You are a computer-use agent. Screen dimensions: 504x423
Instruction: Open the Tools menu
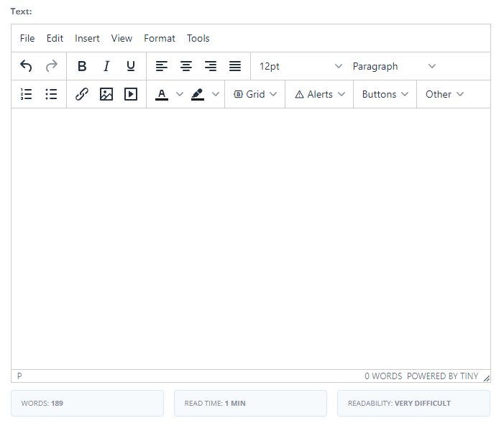click(x=198, y=38)
